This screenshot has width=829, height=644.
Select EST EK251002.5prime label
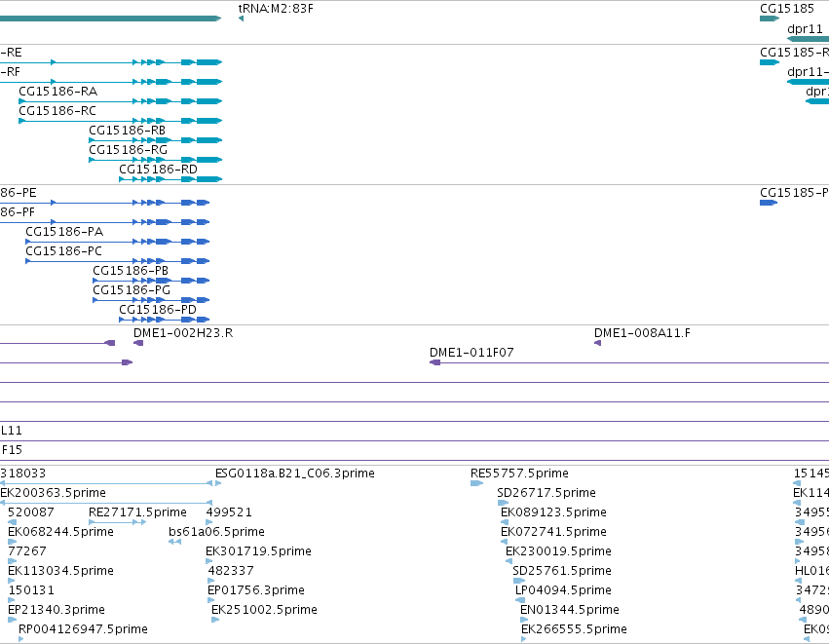pos(264,610)
